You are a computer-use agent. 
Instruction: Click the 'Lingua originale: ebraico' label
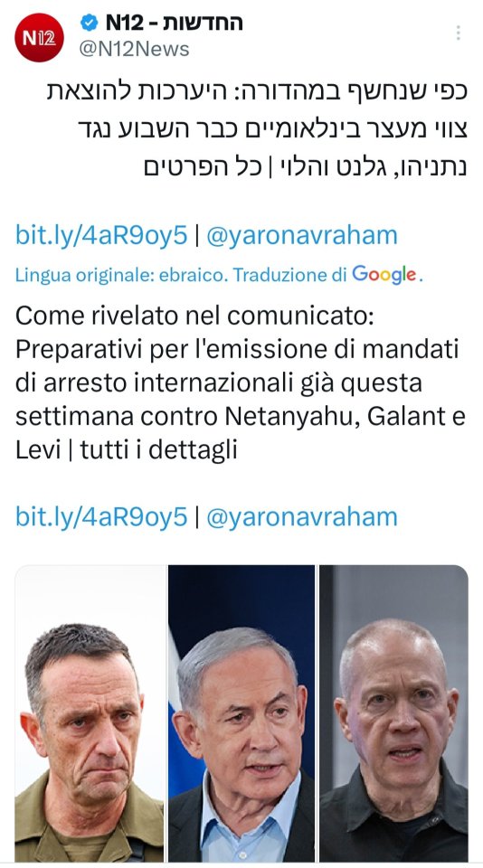tap(121, 275)
